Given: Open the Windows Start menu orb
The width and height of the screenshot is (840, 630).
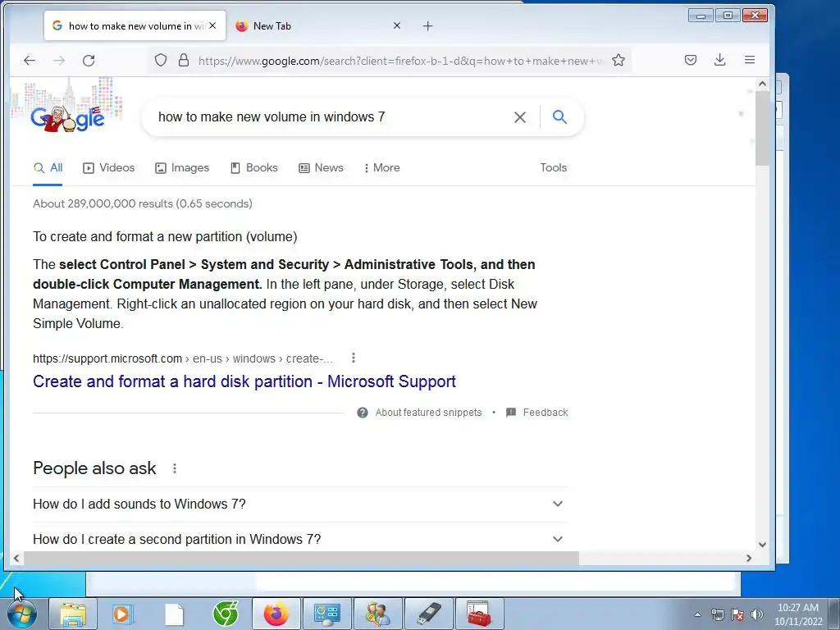Looking at the screenshot, I should coord(22,614).
